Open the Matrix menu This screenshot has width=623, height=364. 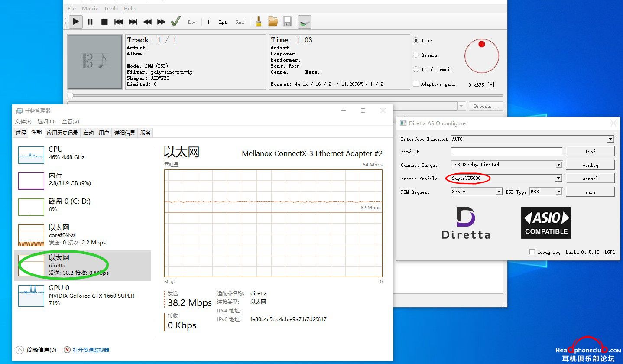[x=90, y=9]
